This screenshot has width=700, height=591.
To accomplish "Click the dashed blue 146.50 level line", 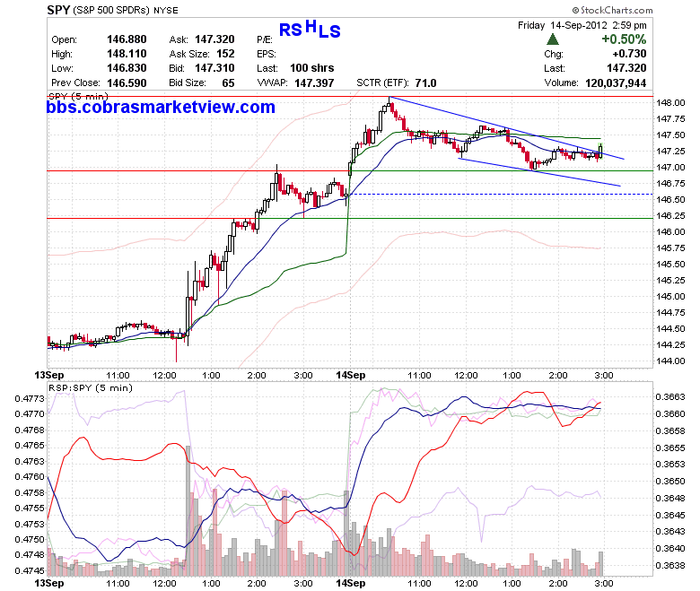I will pyautogui.click(x=503, y=194).
